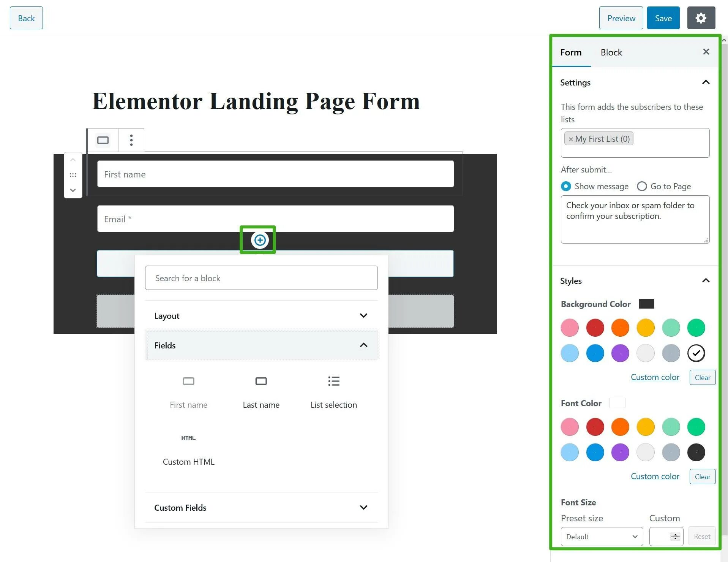Move the First name block down
This screenshot has width=728, height=562.
73,190
